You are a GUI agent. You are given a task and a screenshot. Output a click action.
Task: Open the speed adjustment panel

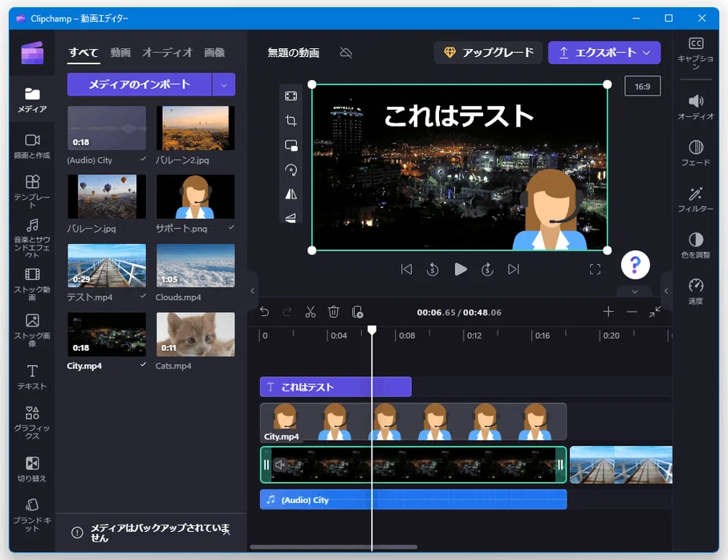[696, 291]
